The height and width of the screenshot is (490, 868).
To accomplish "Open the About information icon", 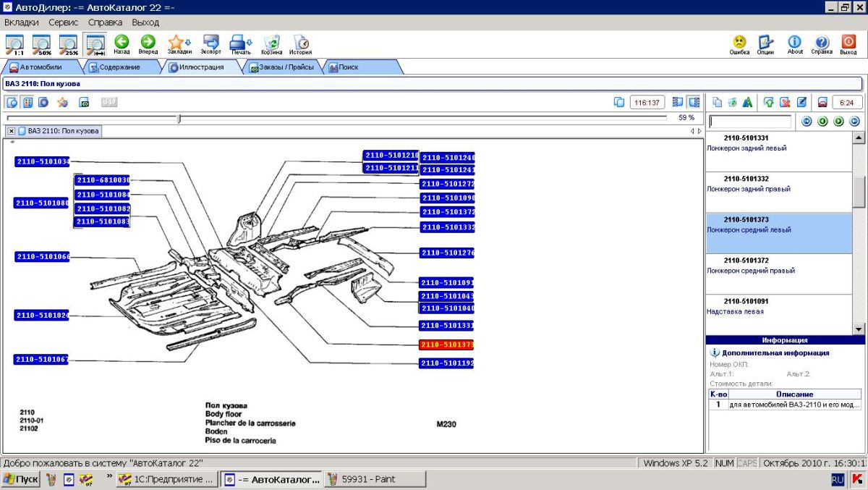I will [795, 45].
